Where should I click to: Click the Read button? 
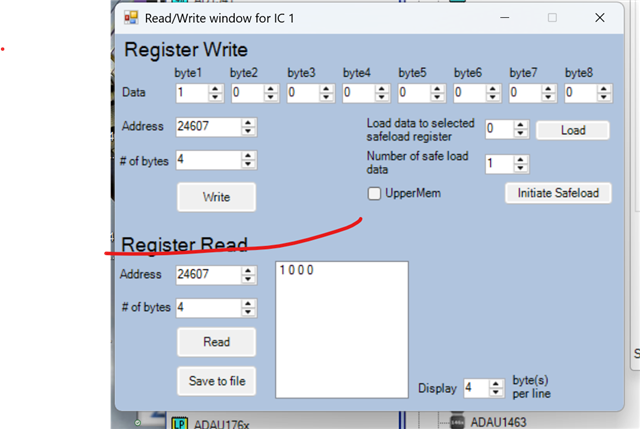pyautogui.click(x=216, y=342)
